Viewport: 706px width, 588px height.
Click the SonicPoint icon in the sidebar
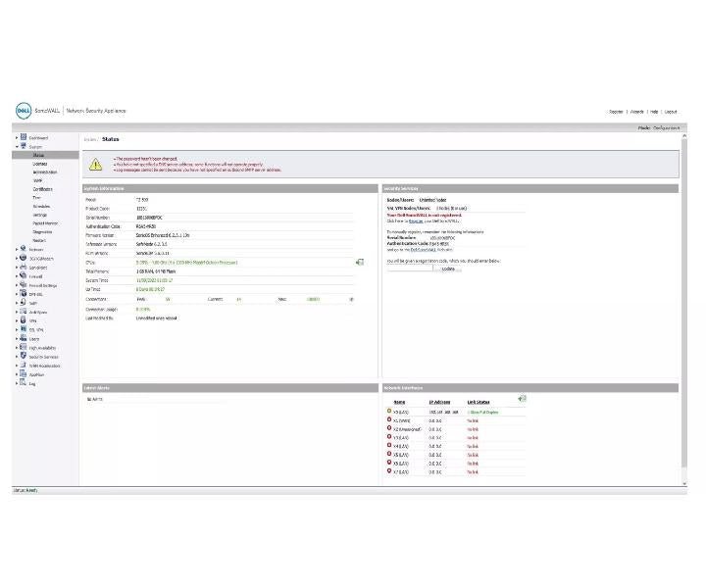pos(24,267)
